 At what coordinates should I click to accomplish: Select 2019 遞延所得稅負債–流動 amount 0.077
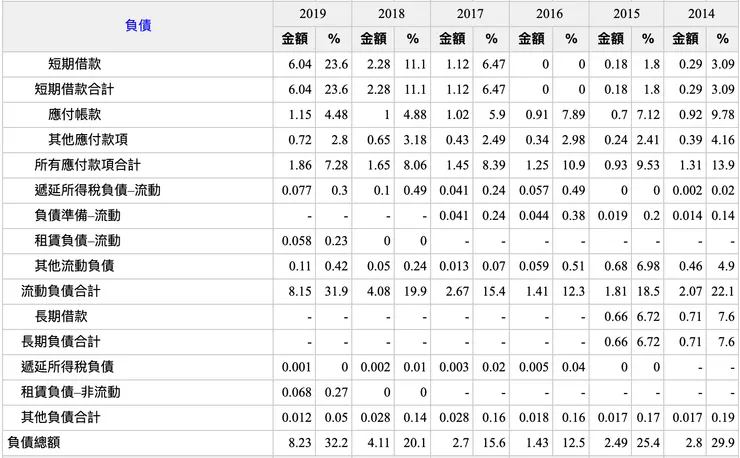tap(297, 190)
